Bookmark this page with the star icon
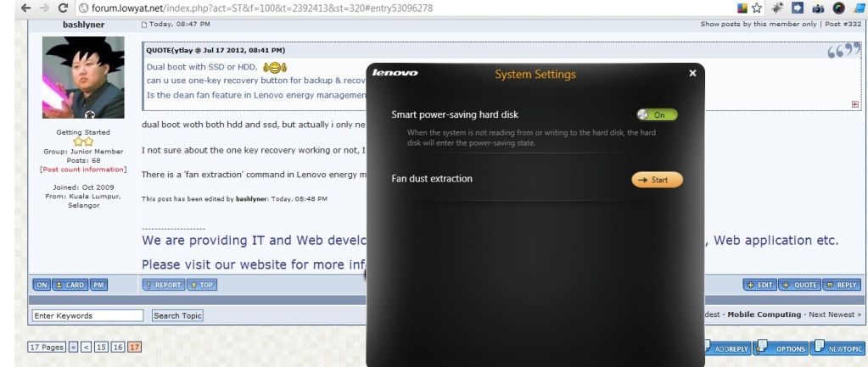Screen dimensions: 868x367 click(x=757, y=8)
